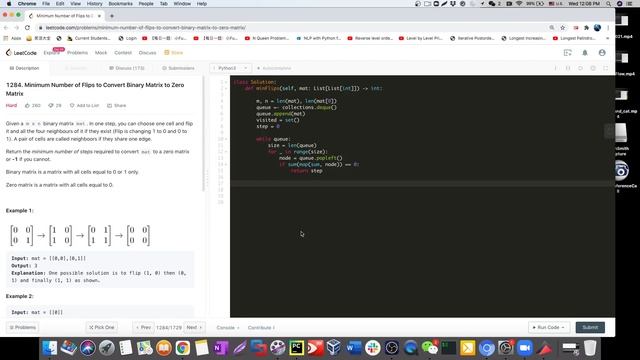Open WeChat from the dock
This screenshot has width=640, height=360.
click(x=429, y=348)
